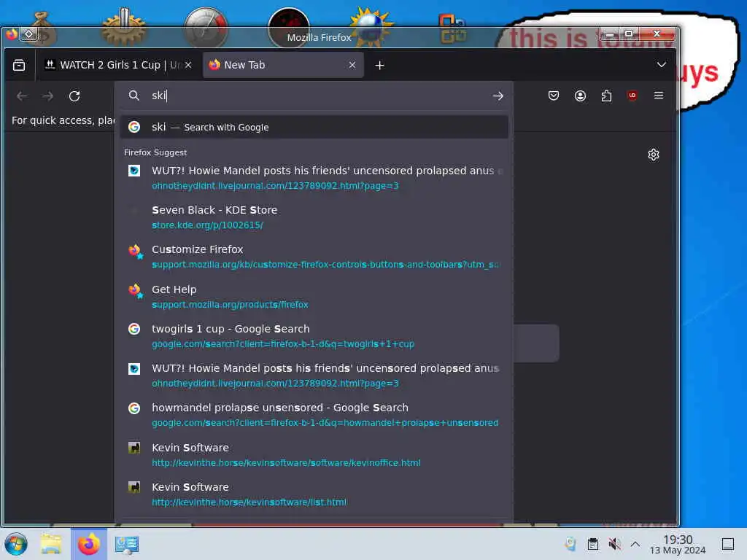Open Kevin Software kevinoffice.html suggestion
Screen dimensions: 747x560
pyautogui.click(x=314, y=455)
